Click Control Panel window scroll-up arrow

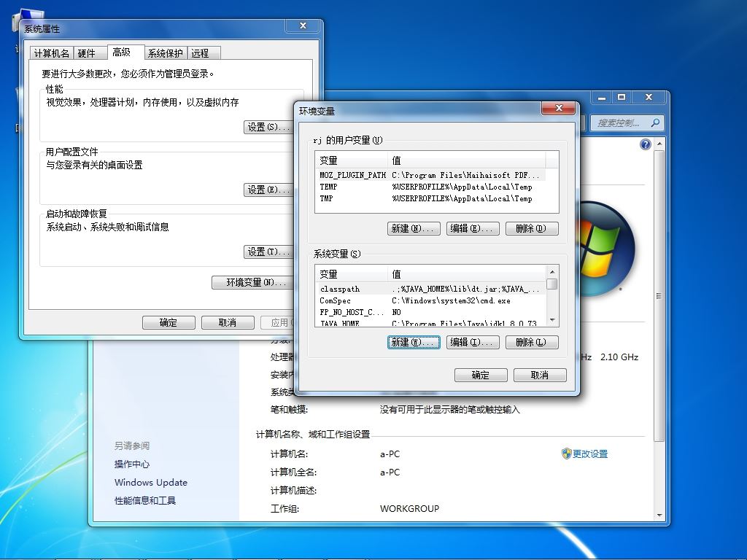pos(659,144)
